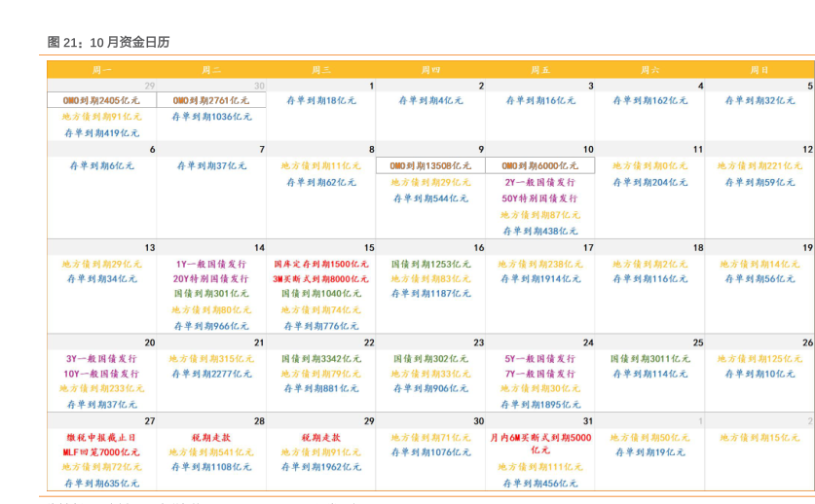Click the 20Y特别国债发行 entry

pos(211,279)
